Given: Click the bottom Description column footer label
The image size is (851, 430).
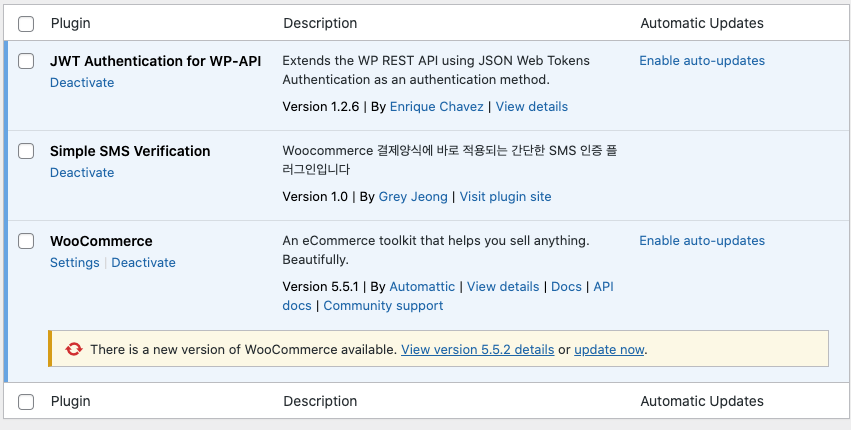Looking at the screenshot, I should tap(320, 401).
